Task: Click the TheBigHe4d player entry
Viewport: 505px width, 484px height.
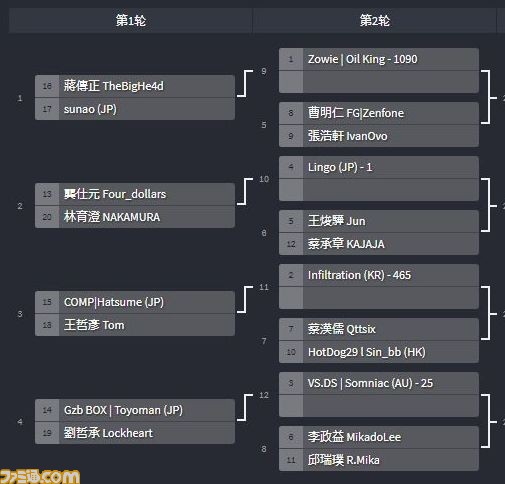Action: pos(135,86)
